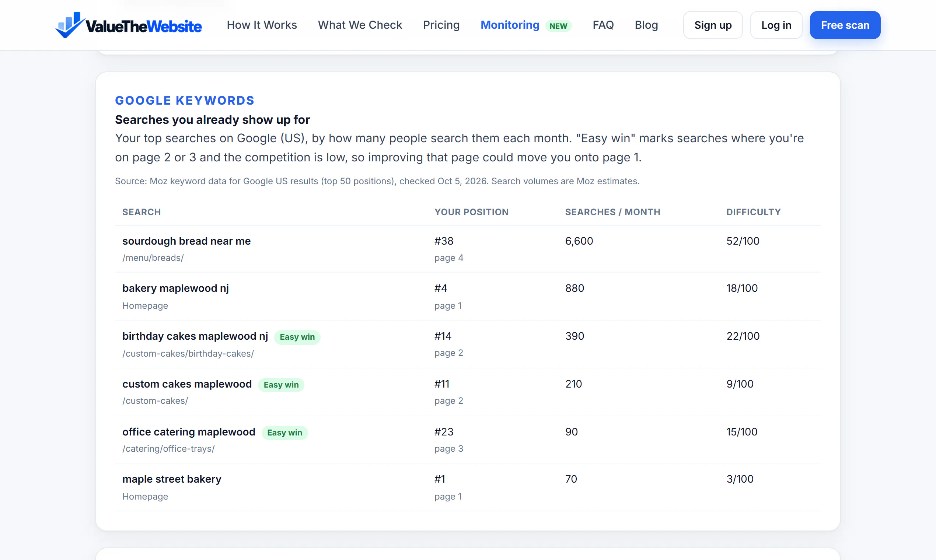Click the SEARCHES / MONTH column header

(x=612, y=212)
